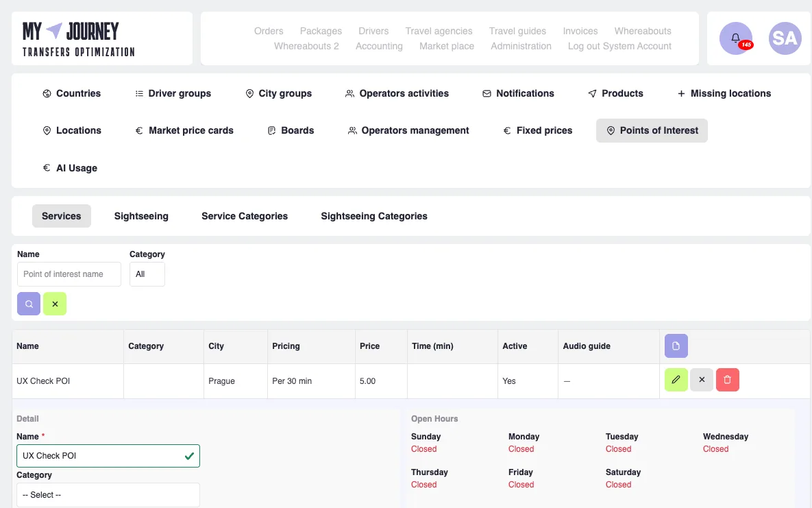Open AI Usage section
This screenshot has height=508, width=812.
[x=70, y=168]
